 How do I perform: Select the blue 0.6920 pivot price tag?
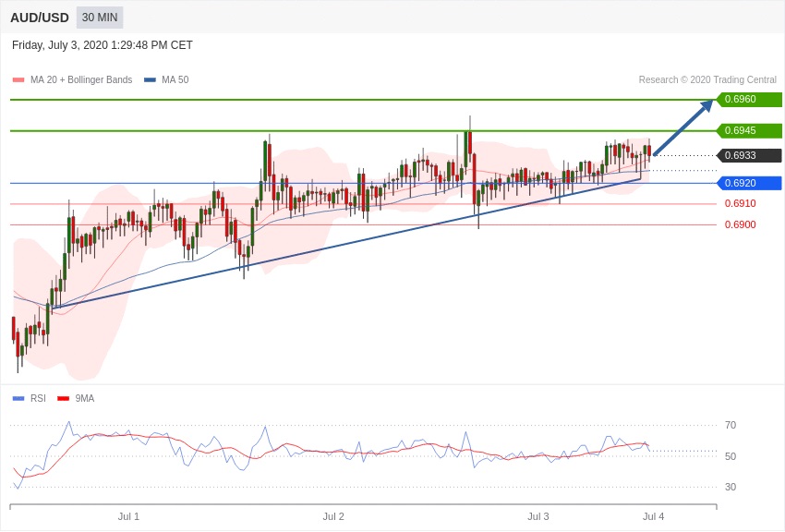click(749, 183)
